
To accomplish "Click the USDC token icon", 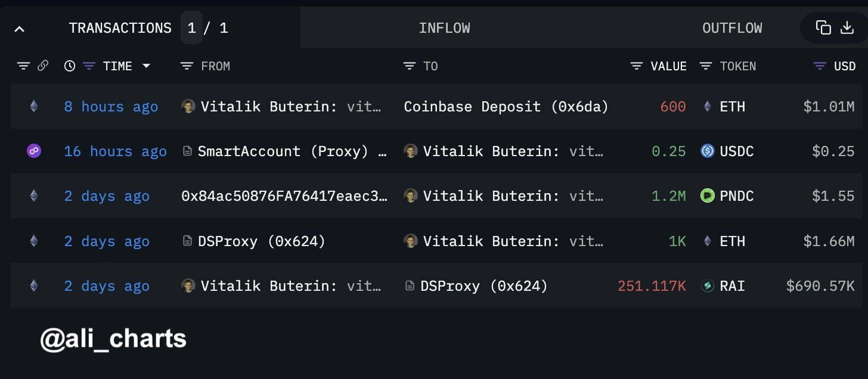I will 708,151.
